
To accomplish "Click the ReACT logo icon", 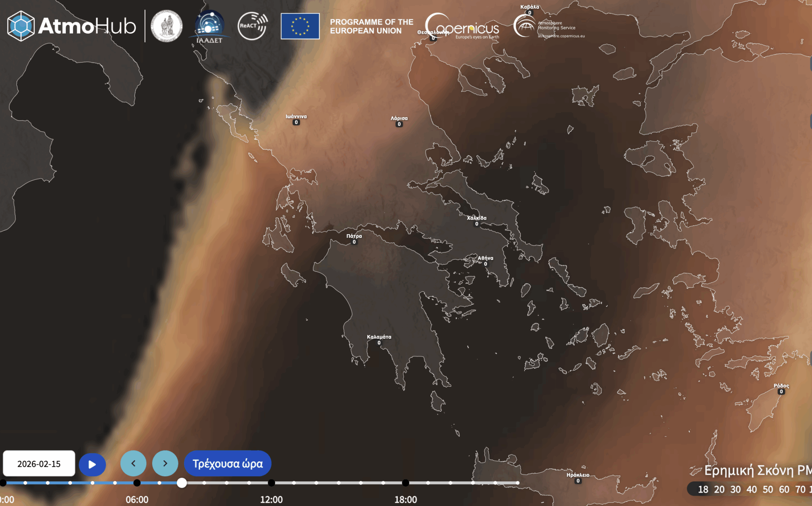I will pyautogui.click(x=253, y=26).
